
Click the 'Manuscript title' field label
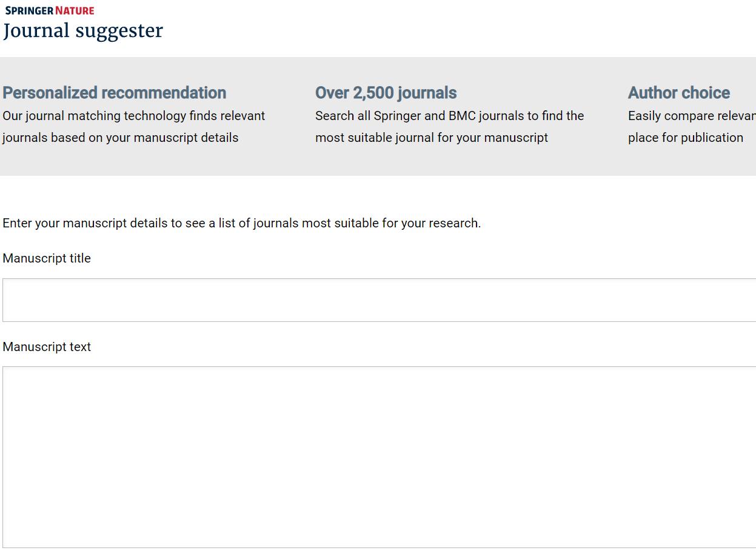coord(47,258)
